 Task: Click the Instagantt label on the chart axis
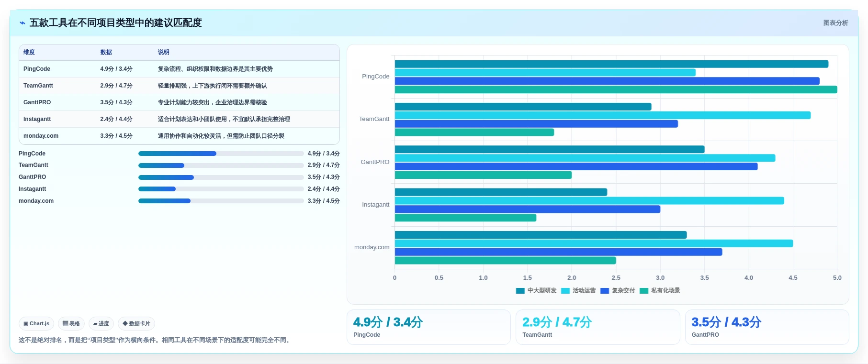[x=376, y=205]
